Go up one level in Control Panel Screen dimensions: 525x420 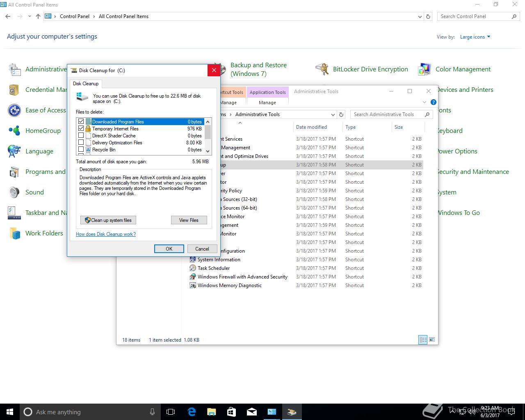pos(38,16)
